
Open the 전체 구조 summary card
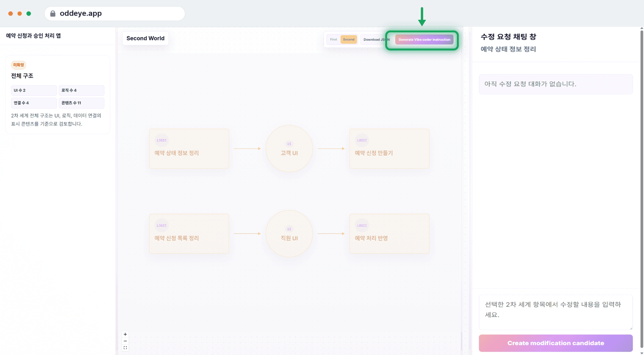click(58, 94)
